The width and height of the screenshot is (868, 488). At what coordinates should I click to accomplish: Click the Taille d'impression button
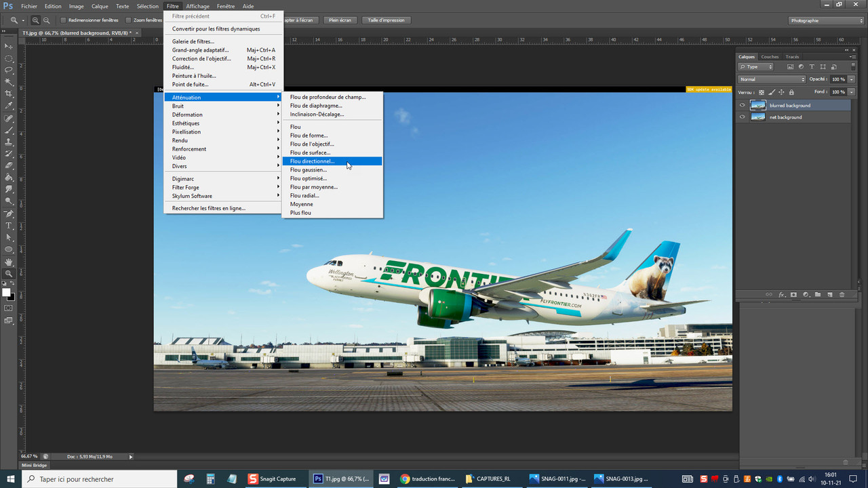coord(386,20)
